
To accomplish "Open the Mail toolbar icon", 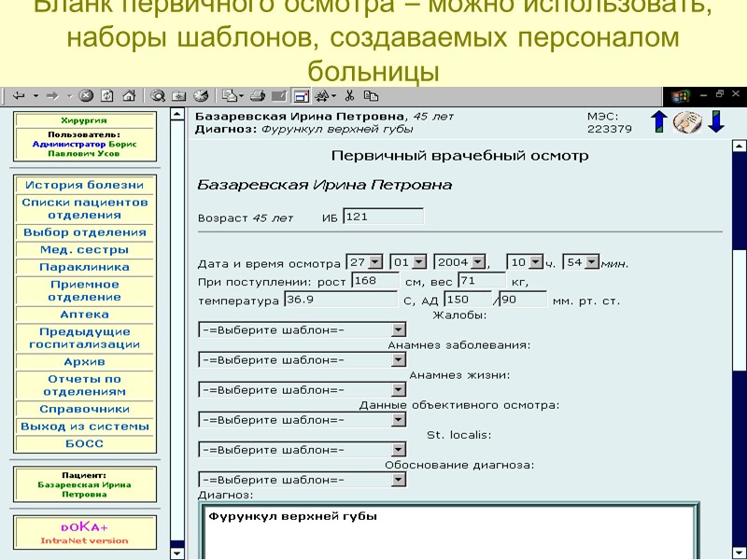I will click(x=230, y=96).
